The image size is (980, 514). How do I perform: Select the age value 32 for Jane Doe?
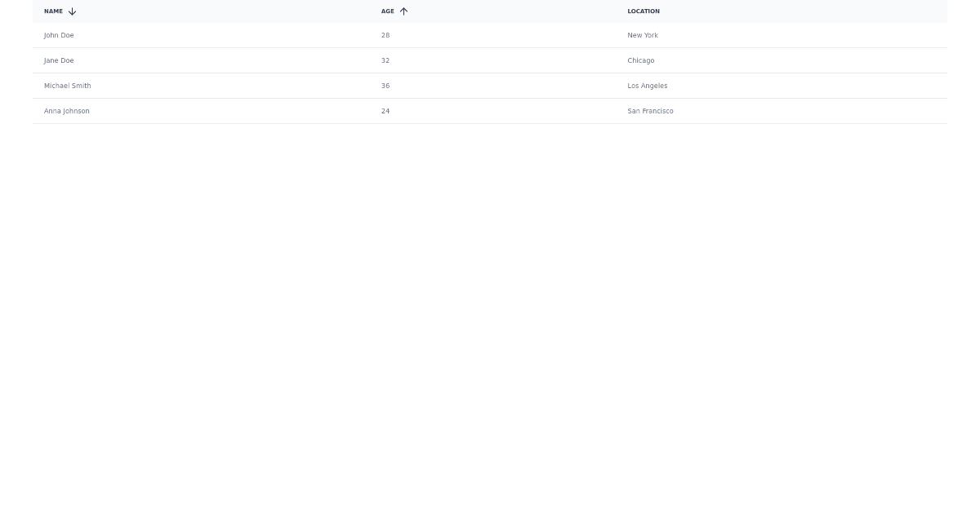[x=385, y=60]
